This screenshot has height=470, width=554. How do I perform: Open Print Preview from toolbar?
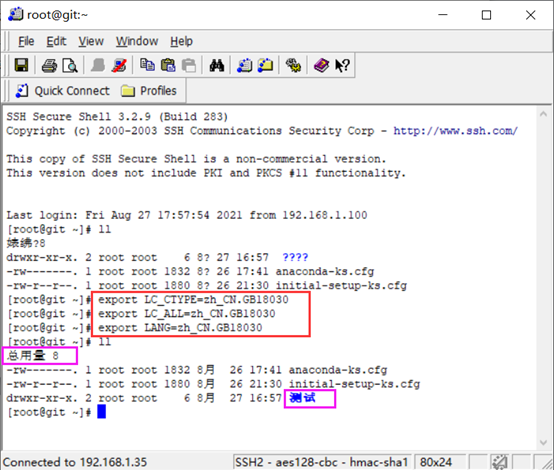tap(70, 66)
